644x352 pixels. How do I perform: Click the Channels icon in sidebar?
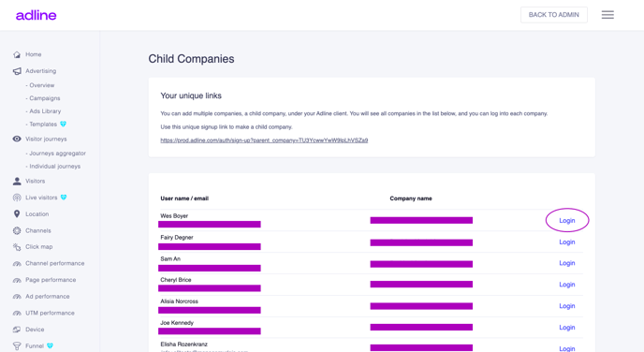point(17,230)
